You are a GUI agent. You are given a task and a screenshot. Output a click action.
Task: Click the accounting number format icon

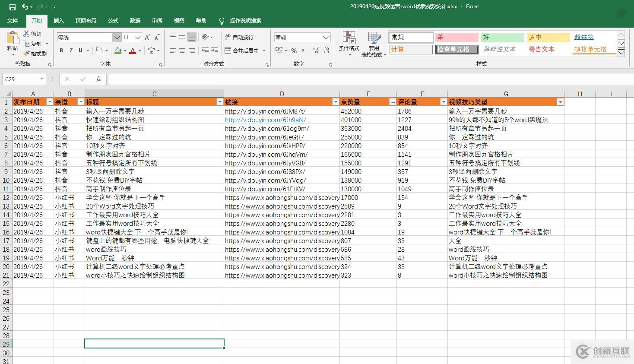tap(279, 51)
